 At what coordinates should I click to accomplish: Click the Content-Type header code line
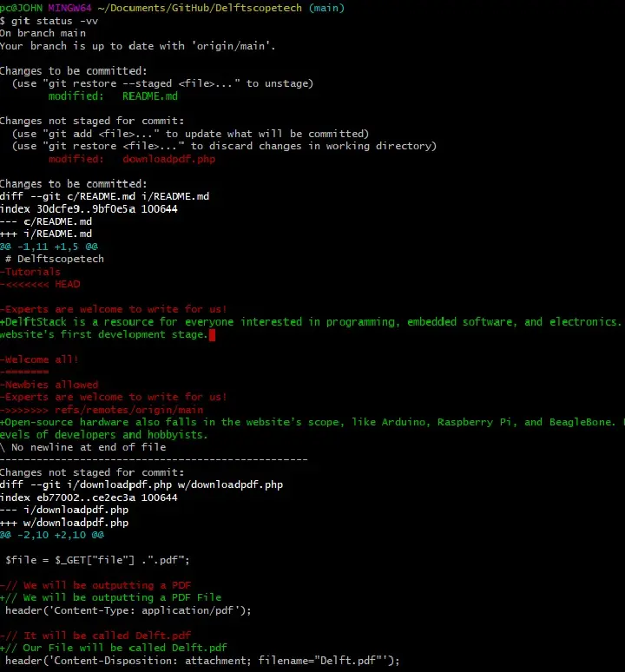[128, 610]
